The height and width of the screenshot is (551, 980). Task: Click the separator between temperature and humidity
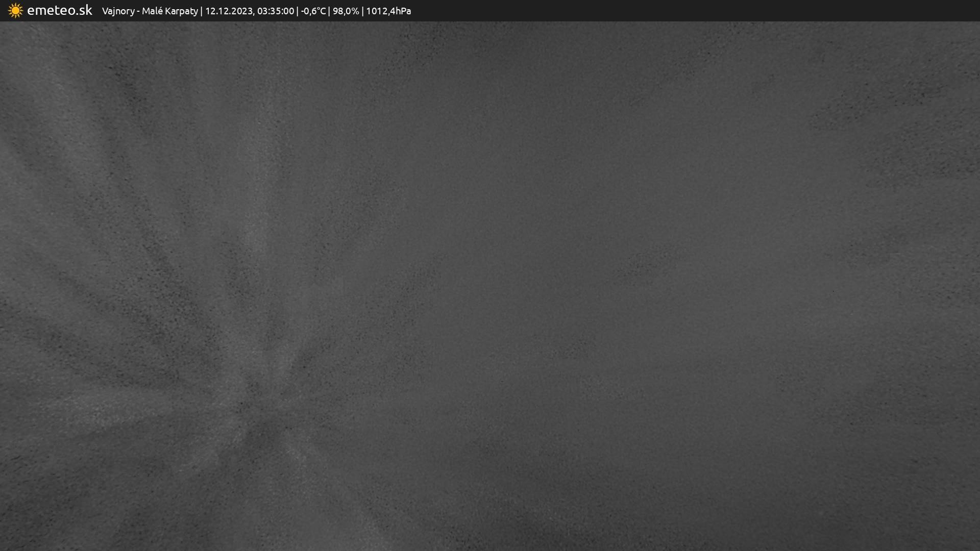(x=329, y=11)
